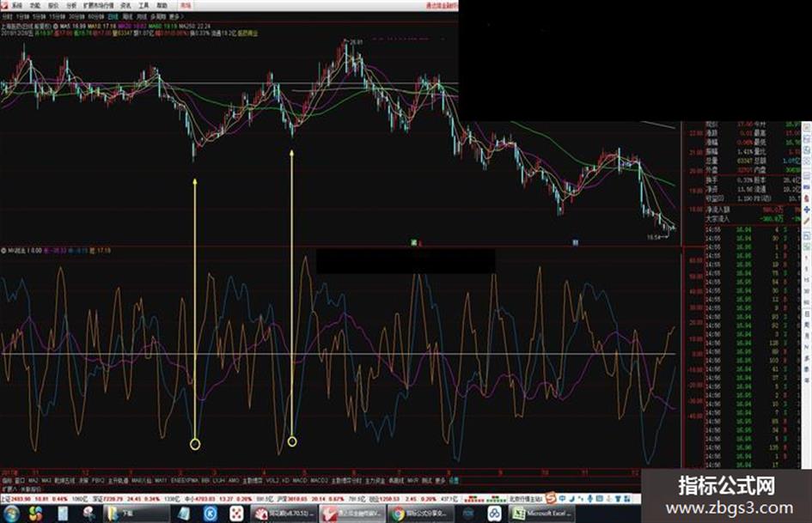
Task: Switch sub-indicator to ENEEXPMA
Action: pyautogui.click(x=185, y=481)
